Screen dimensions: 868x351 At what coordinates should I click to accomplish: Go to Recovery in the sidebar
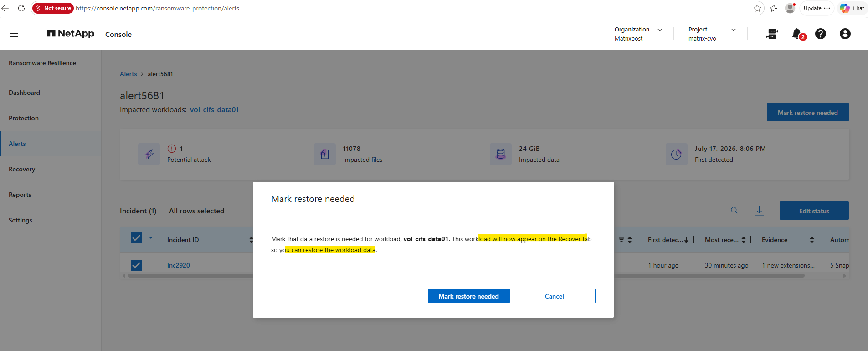(x=22, y=169)
